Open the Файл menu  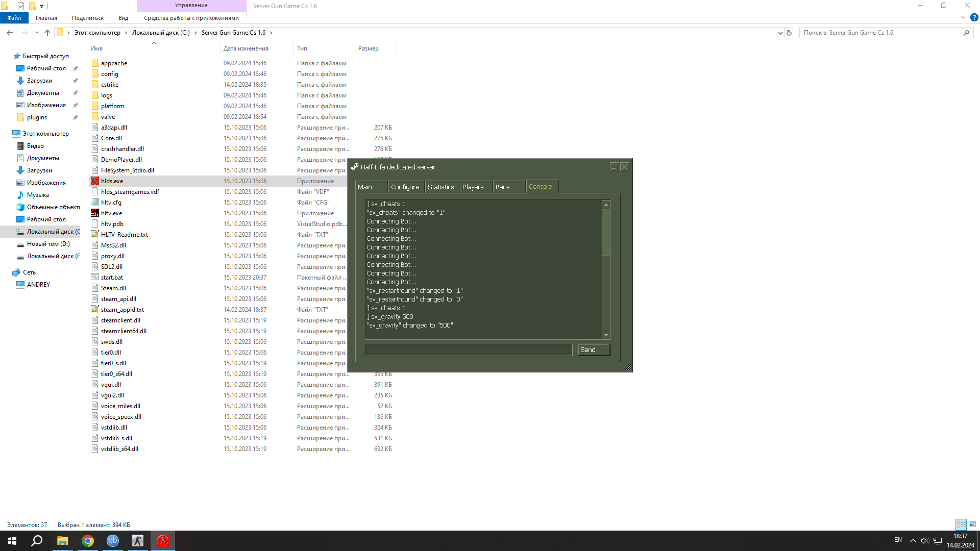click(x=14, y=18)
